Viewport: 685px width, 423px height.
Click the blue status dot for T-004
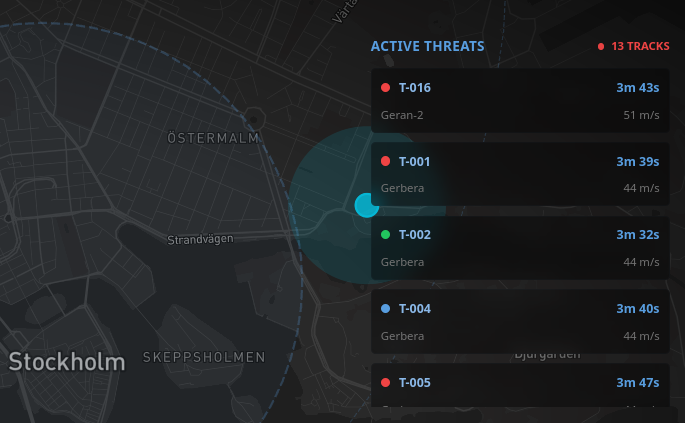385,309
